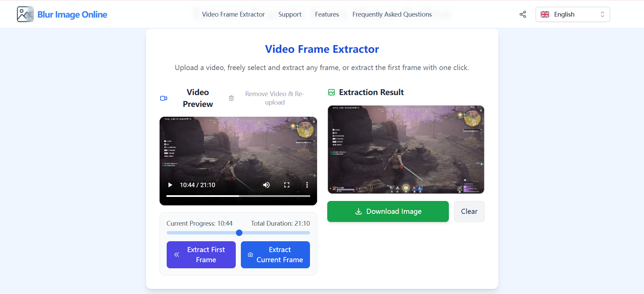The image size is (644, 294).
Task: Enter fullscreen in the video player
Action: [x=287, y=185]
